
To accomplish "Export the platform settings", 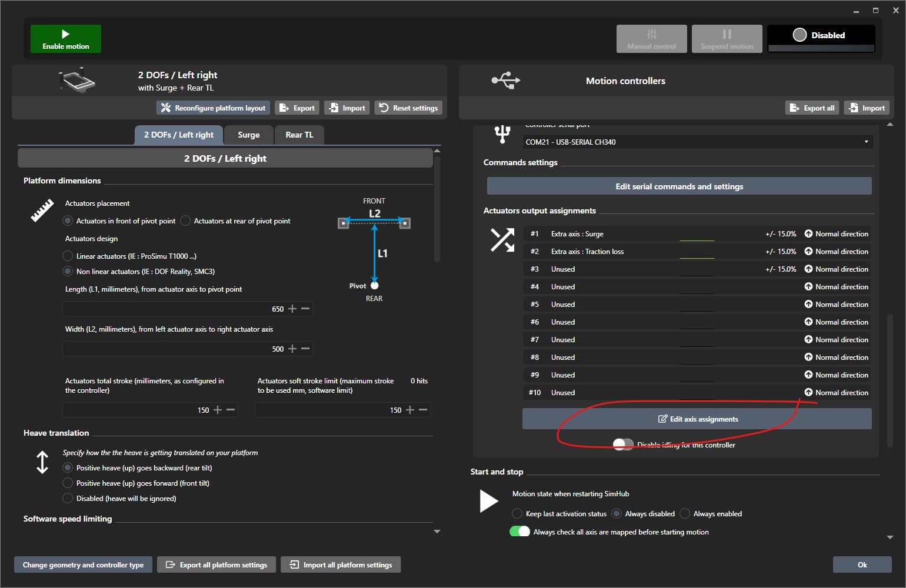I will (297, 108).
